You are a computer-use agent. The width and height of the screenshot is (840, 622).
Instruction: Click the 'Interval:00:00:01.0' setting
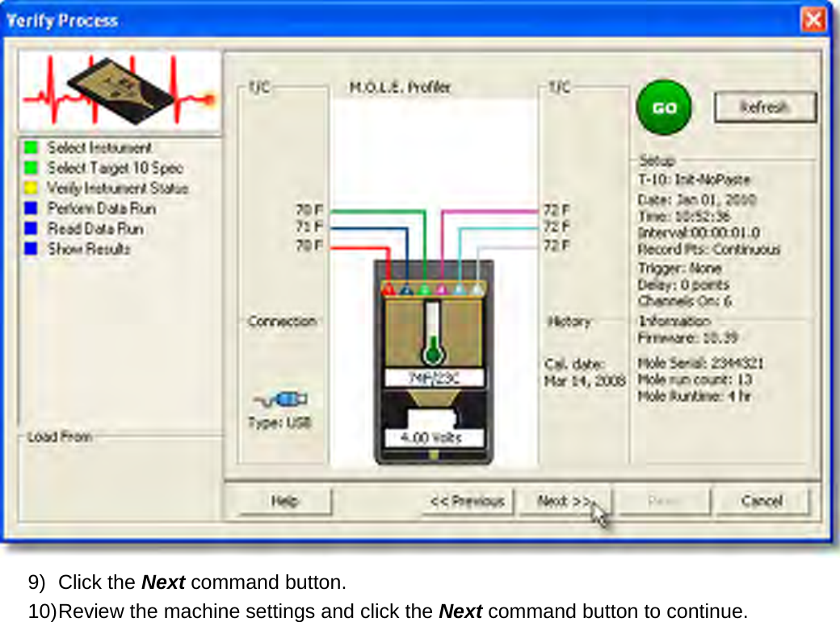[699, 233]
